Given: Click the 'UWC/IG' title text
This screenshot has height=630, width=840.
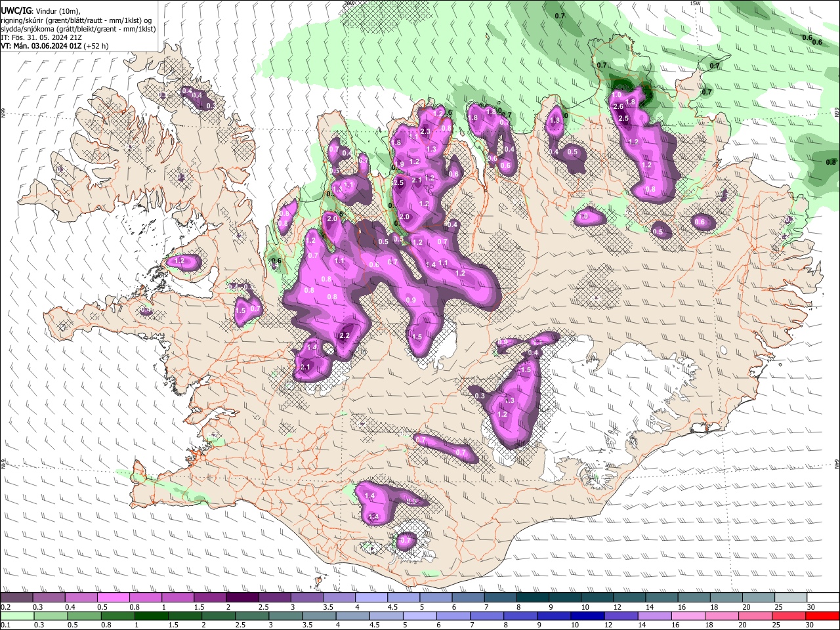Looking at the screenshot, I should tap(16, 11).
